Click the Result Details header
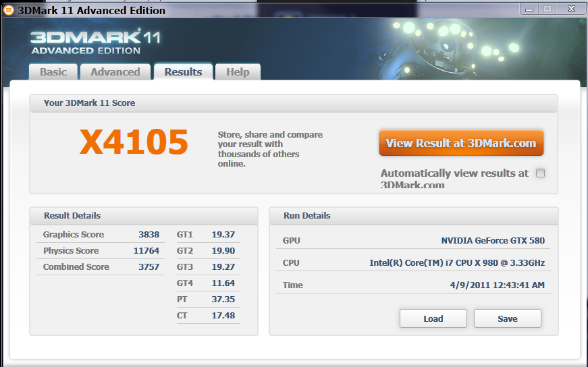The width and height of the screenshot is (588, 367). [x=72, y=216]
